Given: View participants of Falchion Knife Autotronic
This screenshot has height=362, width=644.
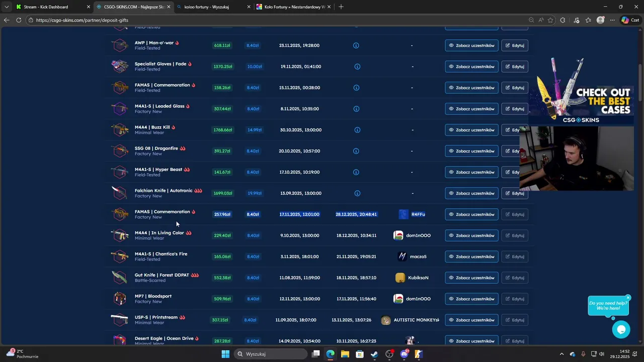Looking at the screenshot, I should click(471, 193).
